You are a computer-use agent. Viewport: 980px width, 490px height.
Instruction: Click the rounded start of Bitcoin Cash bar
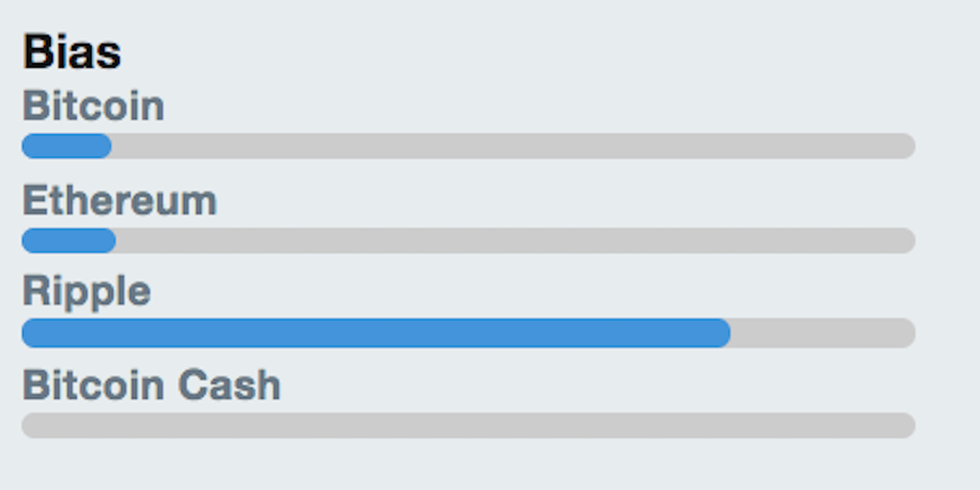[x=29, y=425]
